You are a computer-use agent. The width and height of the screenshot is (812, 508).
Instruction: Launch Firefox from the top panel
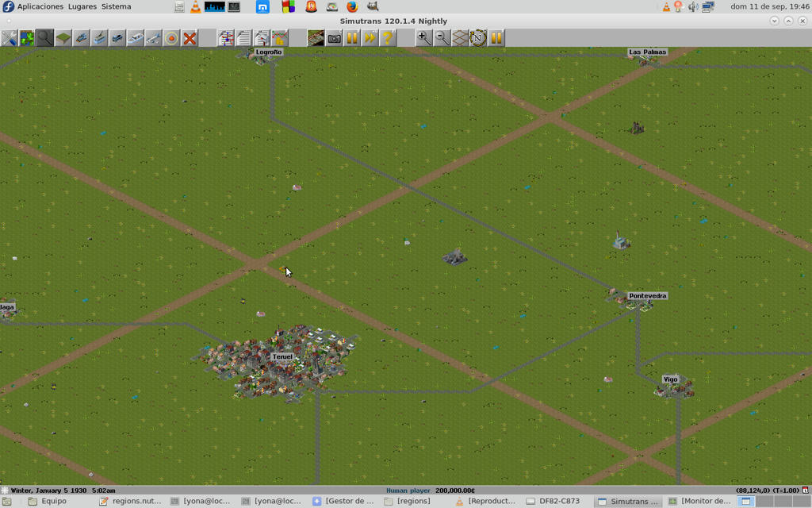[x=352, y=6]
